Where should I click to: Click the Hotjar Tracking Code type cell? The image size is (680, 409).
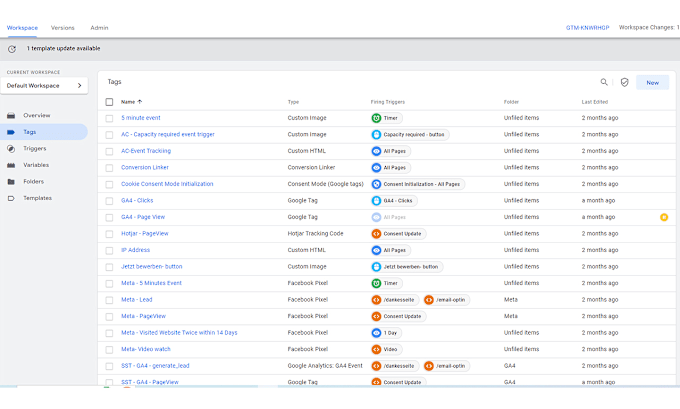pyautogui.click(x=315, y=233)
